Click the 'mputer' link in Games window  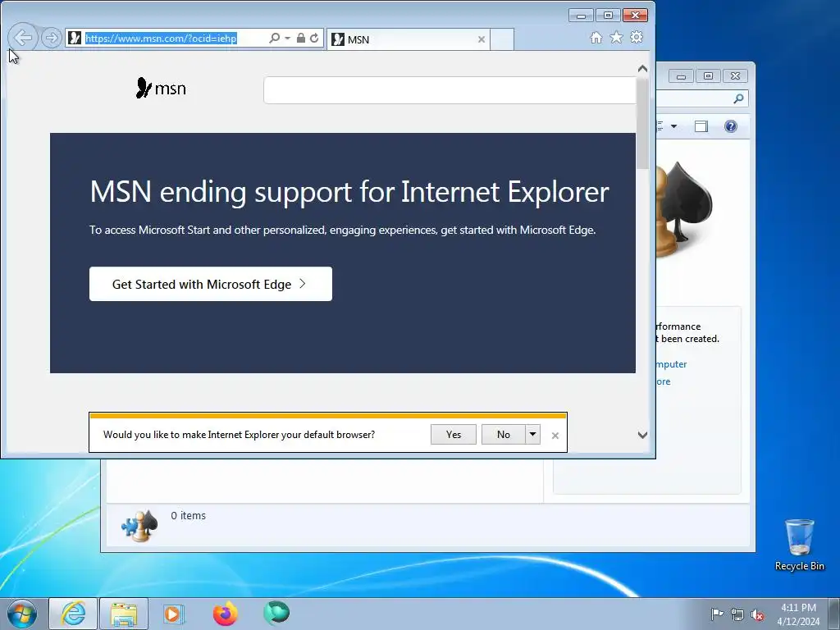pyautogui.click(x=671, y=364)
